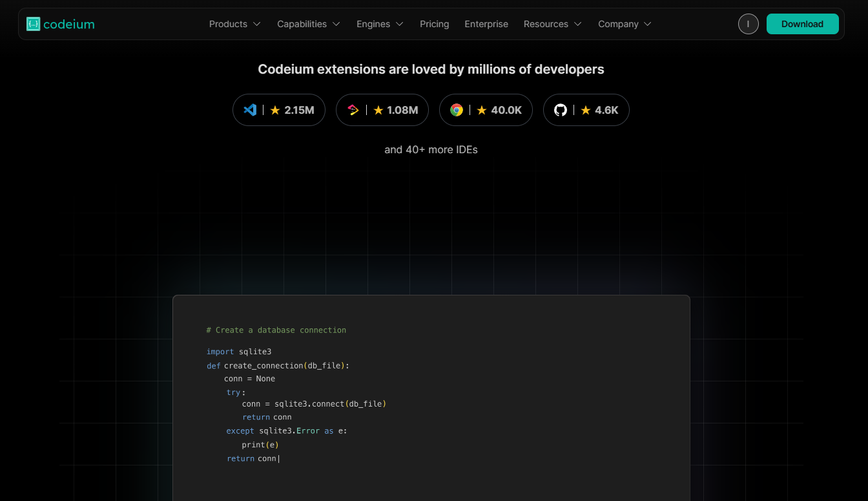Open the Resources dropdown menu

point(553,24)
